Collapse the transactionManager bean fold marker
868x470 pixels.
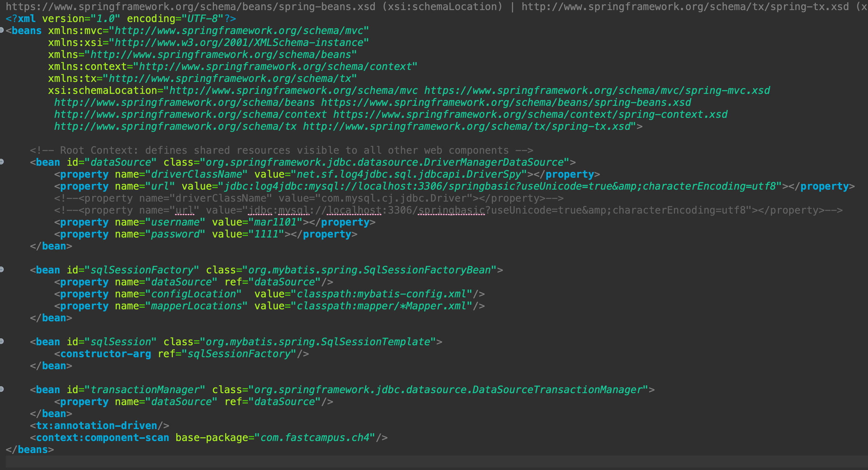click(x=2, y=389)
